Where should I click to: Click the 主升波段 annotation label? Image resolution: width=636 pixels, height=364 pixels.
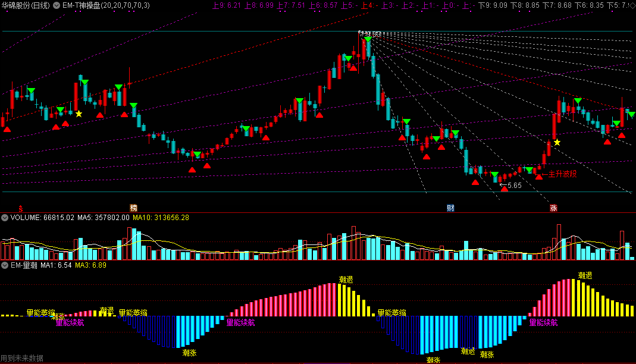562,174
